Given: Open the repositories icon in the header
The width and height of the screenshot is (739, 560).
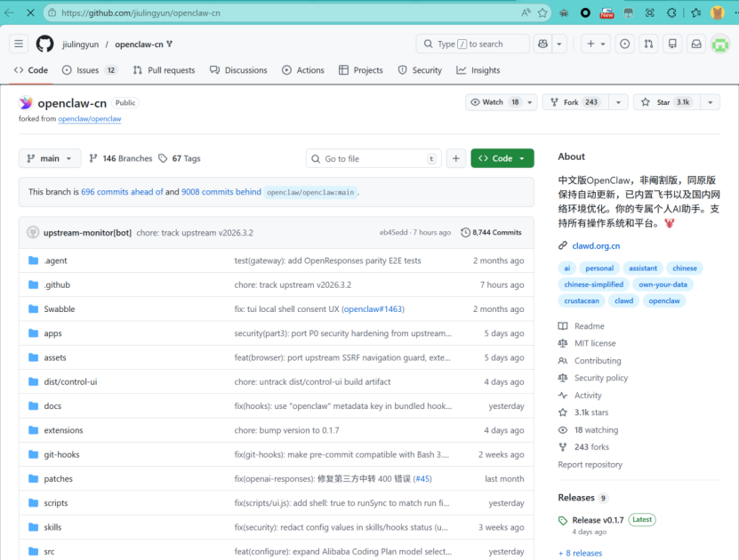Looking at the screenshot, I should (x=672, y=44).
